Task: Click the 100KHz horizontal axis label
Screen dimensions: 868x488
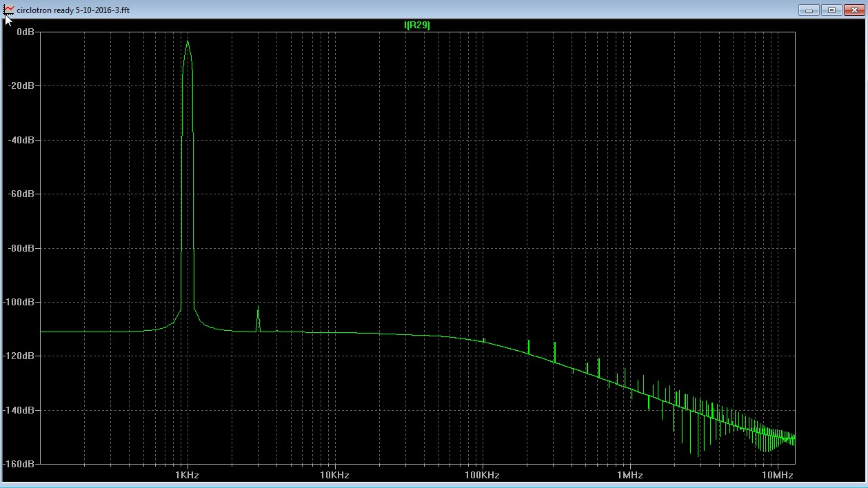Action: 481,476
